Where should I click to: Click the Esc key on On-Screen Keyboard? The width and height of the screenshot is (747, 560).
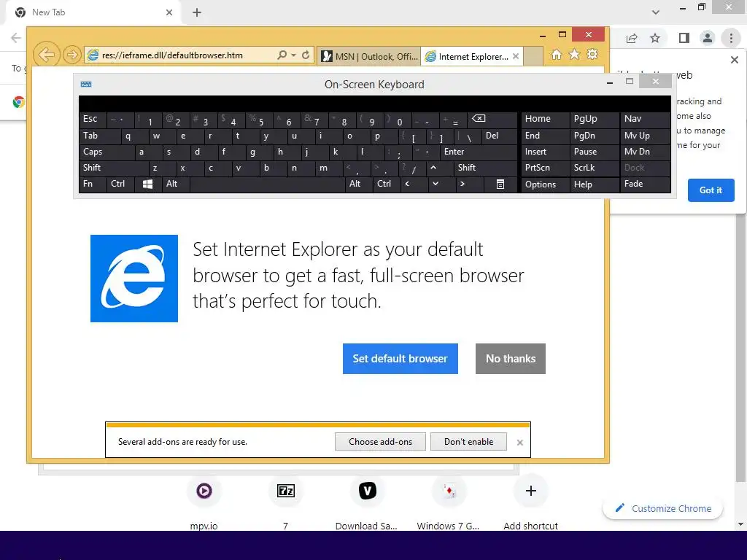point(93,119)
